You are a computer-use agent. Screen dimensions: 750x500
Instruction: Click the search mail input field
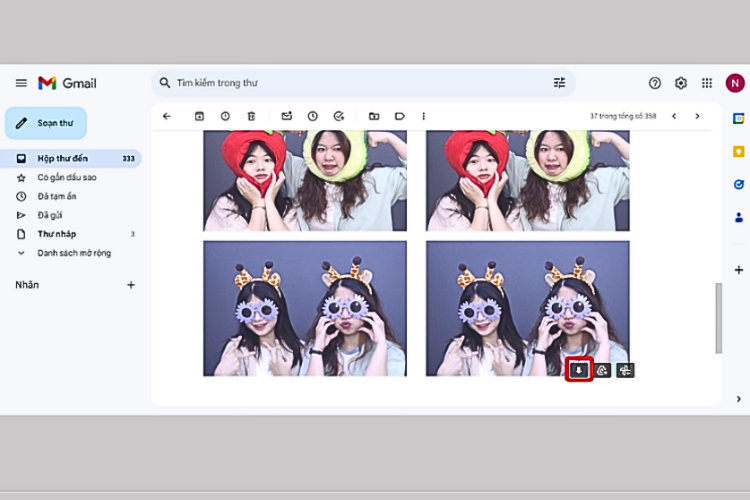pos(364,83)
